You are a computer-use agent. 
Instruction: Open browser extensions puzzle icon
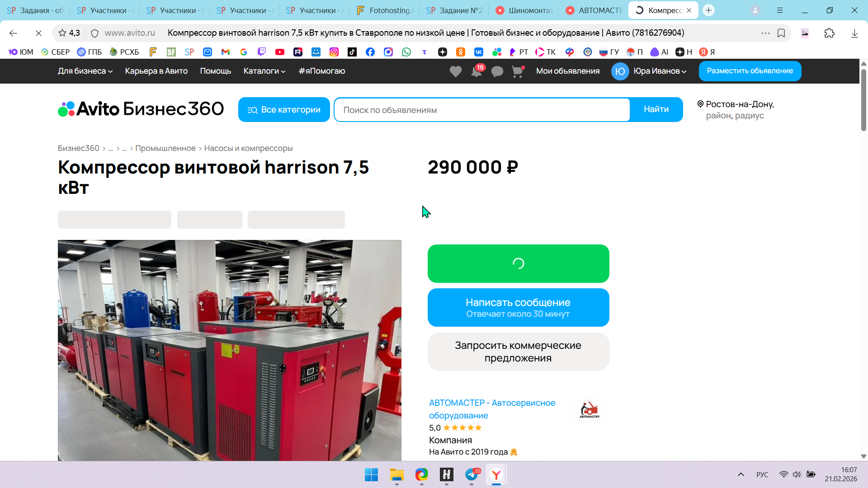coord(829,33)
